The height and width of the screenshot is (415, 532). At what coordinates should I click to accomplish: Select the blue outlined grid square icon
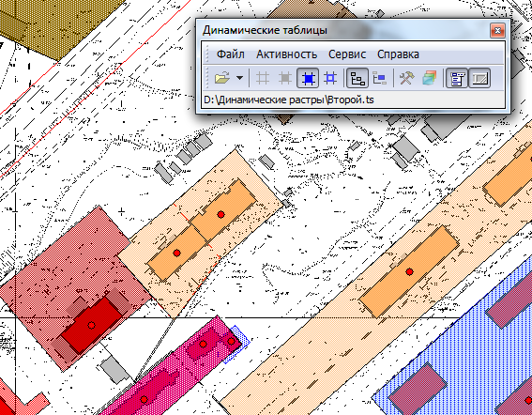(330, 79)
